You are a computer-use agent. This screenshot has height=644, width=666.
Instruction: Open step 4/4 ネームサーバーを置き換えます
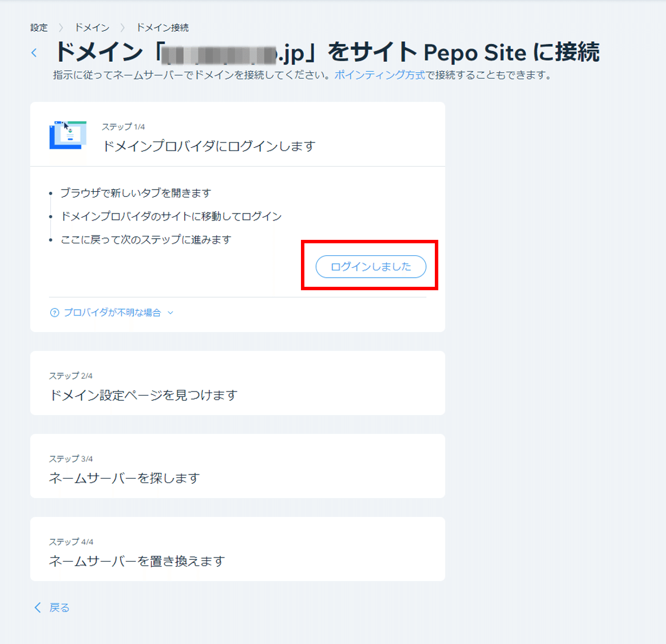237,549
